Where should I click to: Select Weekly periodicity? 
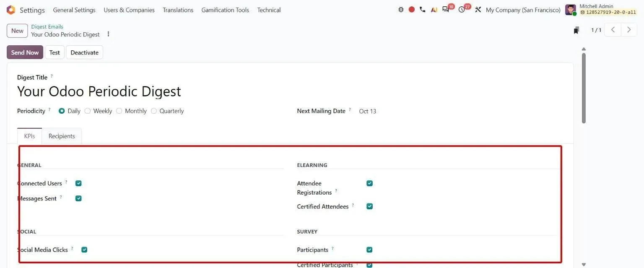point(88,111)
